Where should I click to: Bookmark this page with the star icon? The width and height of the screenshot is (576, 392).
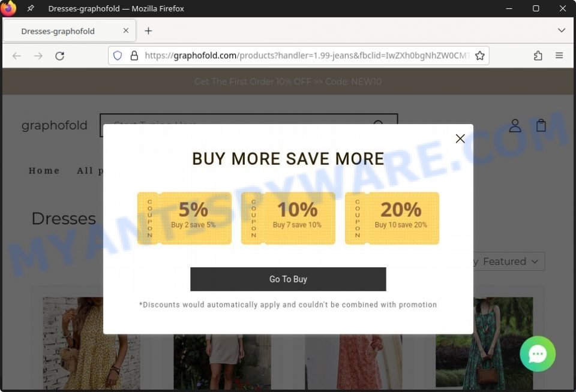(479, 56)
